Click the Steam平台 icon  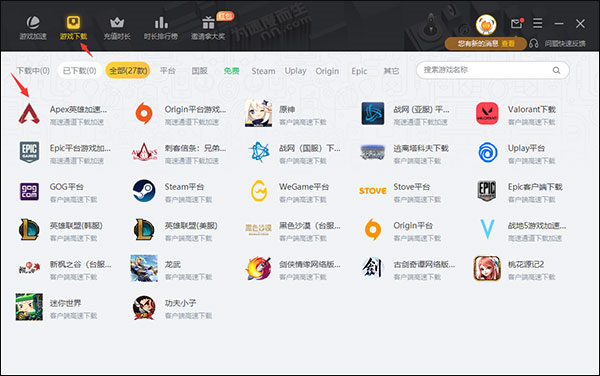[x=144, y=191]
